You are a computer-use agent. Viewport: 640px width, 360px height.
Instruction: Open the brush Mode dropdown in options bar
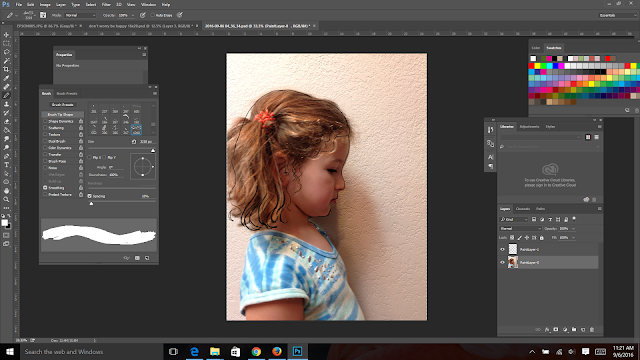point(80,15)
